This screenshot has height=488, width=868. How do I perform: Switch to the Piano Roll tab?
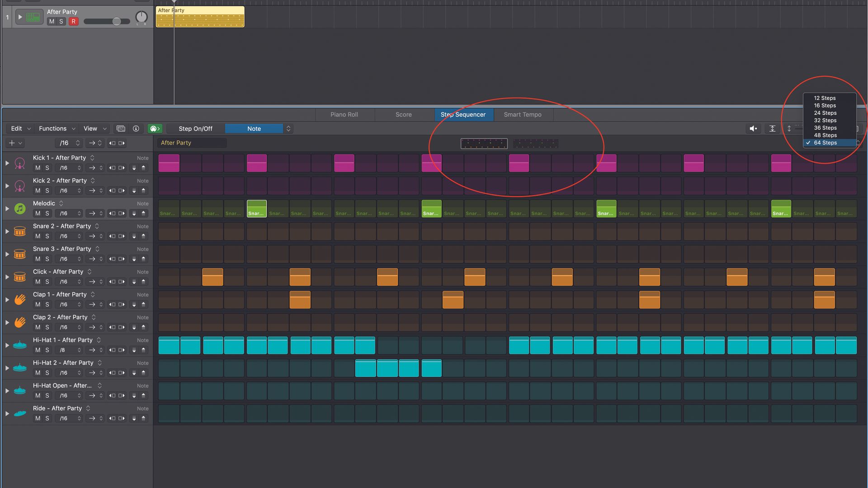click(344, 115)
